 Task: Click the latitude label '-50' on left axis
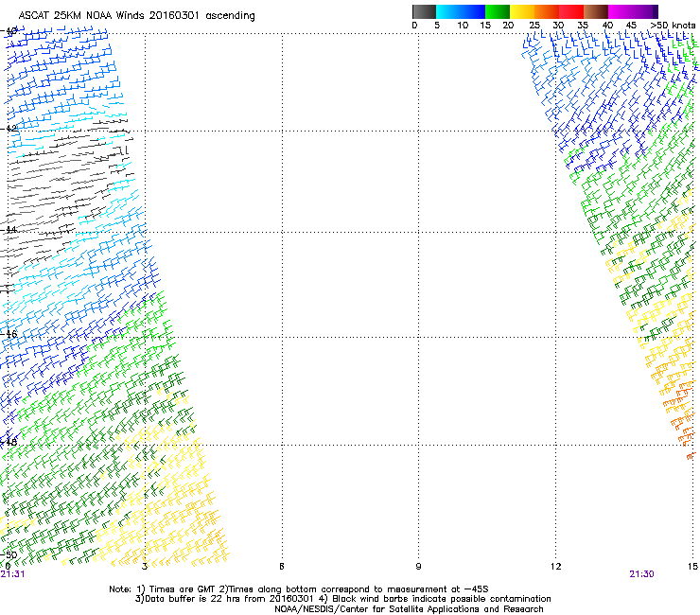[x=9, y=554]
